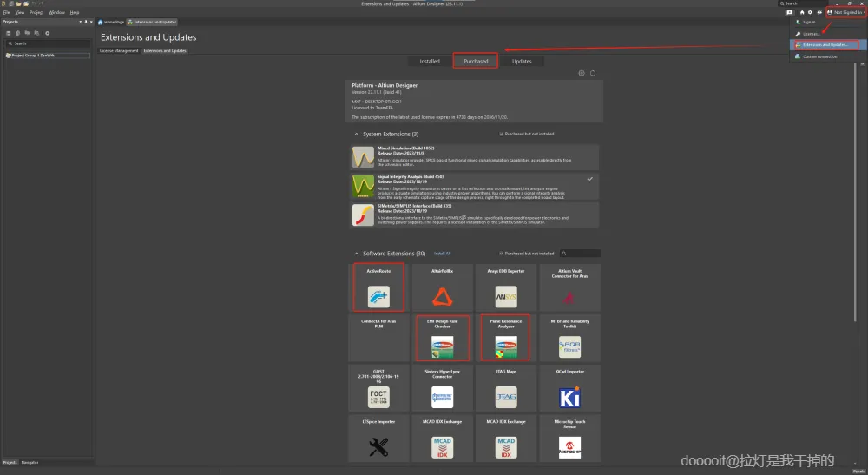Click the Panels button at bottom right

tap(858, 472)
